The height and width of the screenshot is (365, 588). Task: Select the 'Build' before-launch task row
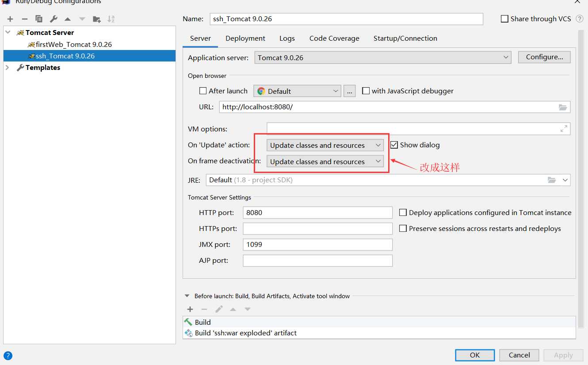click(x=379, y=322)
